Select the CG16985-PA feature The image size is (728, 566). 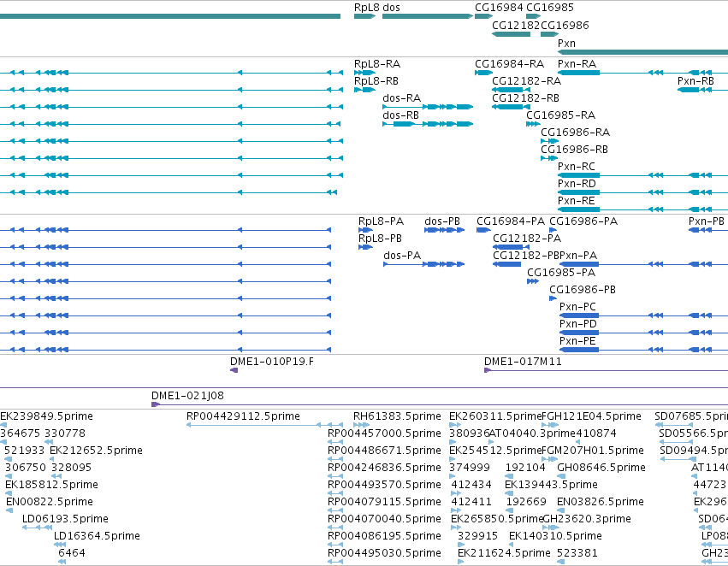(x=561, y=273)
